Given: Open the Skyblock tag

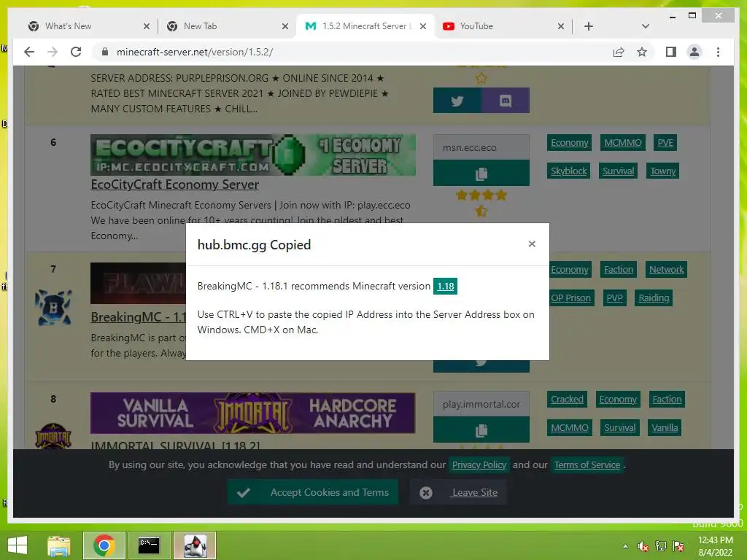Looking at the screenshot, I should [x=568, y=171].
